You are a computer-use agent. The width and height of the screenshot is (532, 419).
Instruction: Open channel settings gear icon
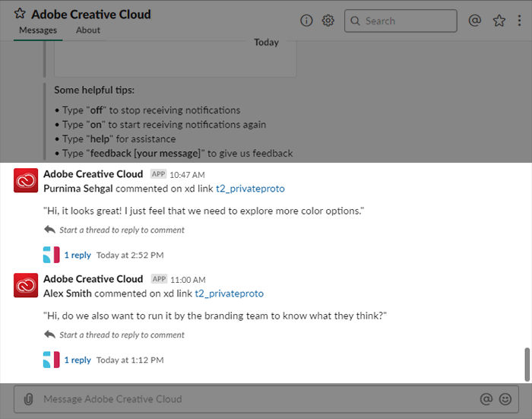click(328, 21)
